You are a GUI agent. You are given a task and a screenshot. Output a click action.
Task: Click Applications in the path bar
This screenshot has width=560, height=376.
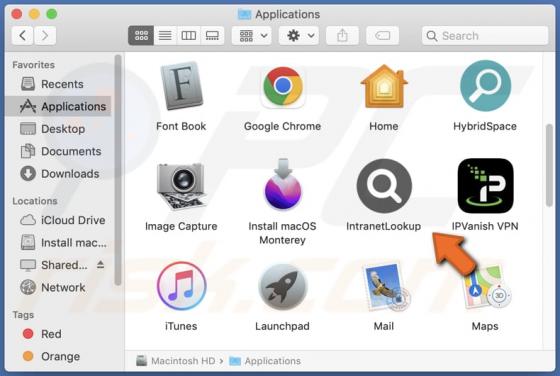(x=265, y=361)
